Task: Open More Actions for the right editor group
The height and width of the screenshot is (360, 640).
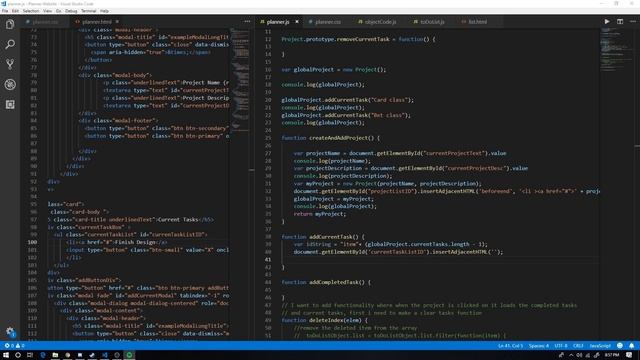Action: pyautogui.click(x=632, y=22)
